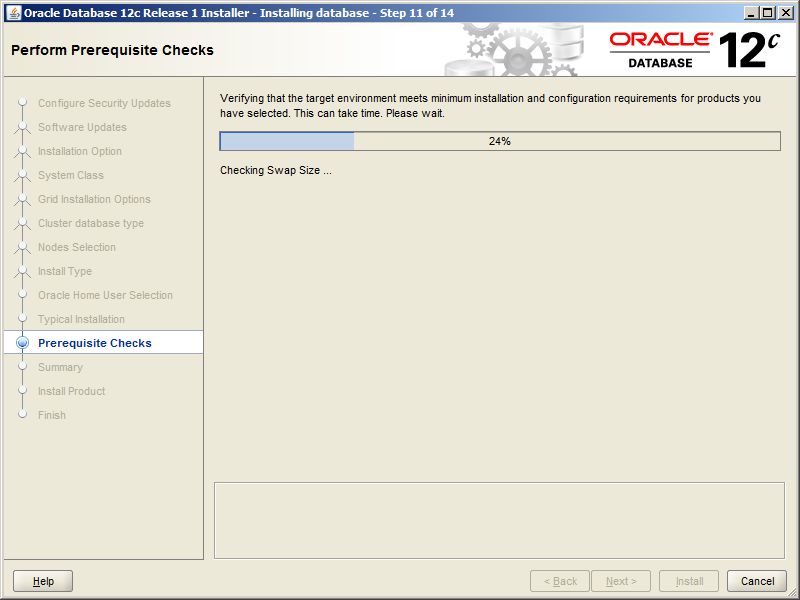Click the verifying environment description text
This screenshot has height=600, width=800.
click(x=490, y=106)
